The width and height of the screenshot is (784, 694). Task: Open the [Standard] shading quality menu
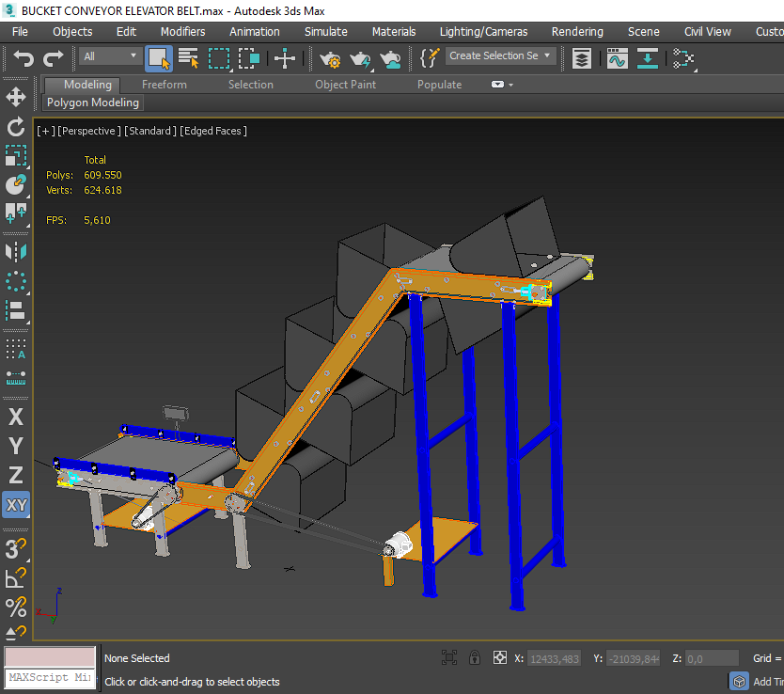point(150,131)
